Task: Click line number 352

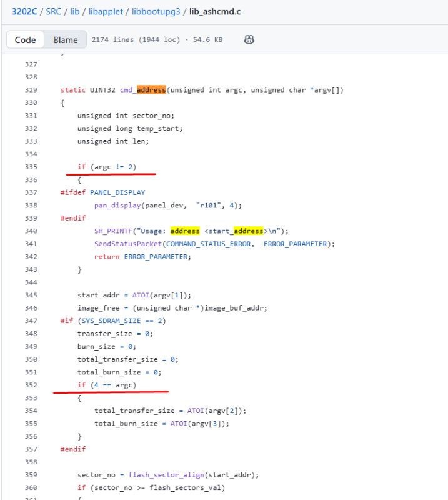Action: tap(31, 385)
